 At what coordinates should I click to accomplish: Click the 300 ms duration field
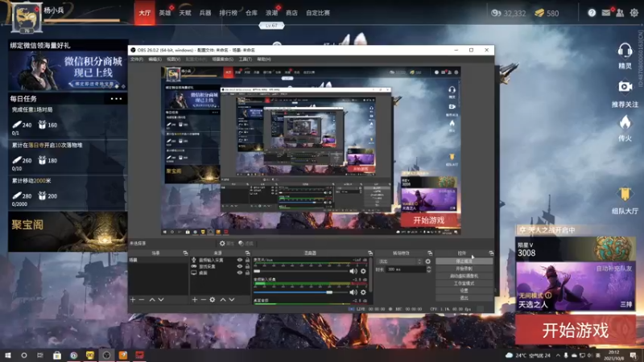406,269
